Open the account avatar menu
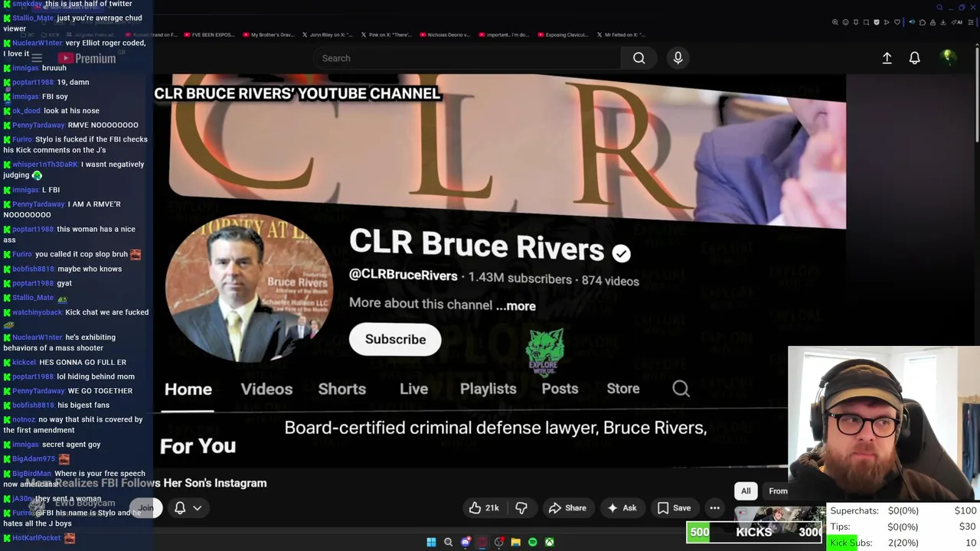 pos(947,57)
